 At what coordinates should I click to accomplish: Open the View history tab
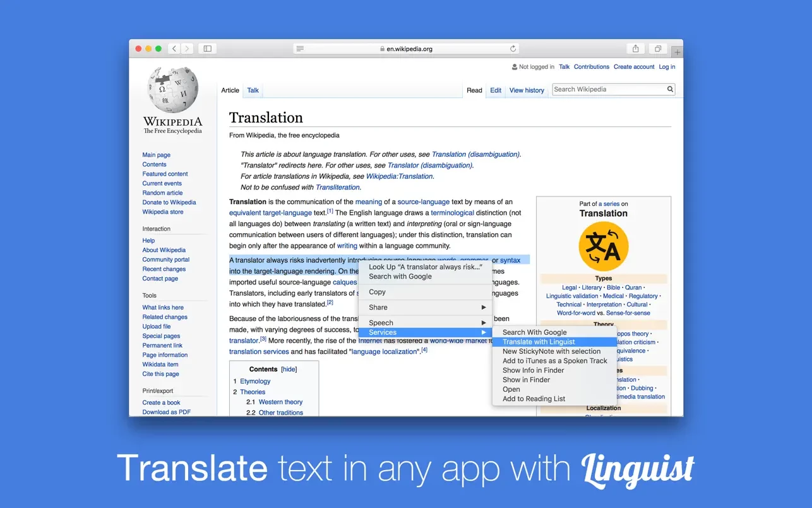coord(527,90)
